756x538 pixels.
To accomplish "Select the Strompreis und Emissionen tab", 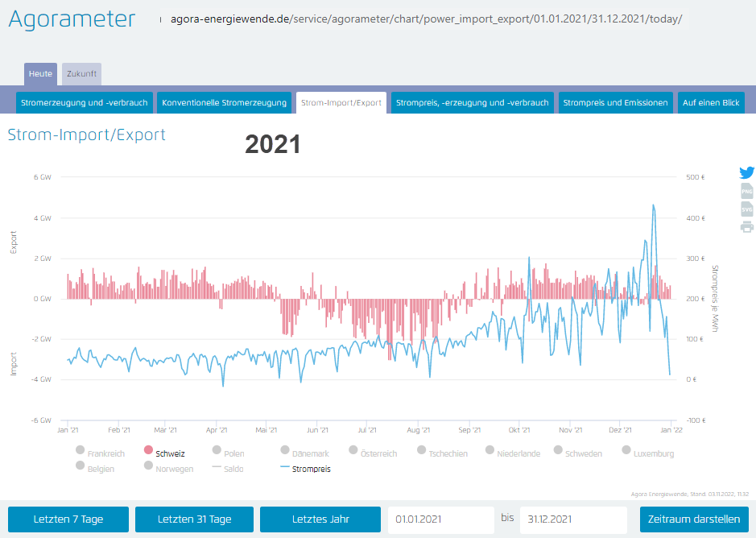I will pyautogui.click(x=615, y=103).
